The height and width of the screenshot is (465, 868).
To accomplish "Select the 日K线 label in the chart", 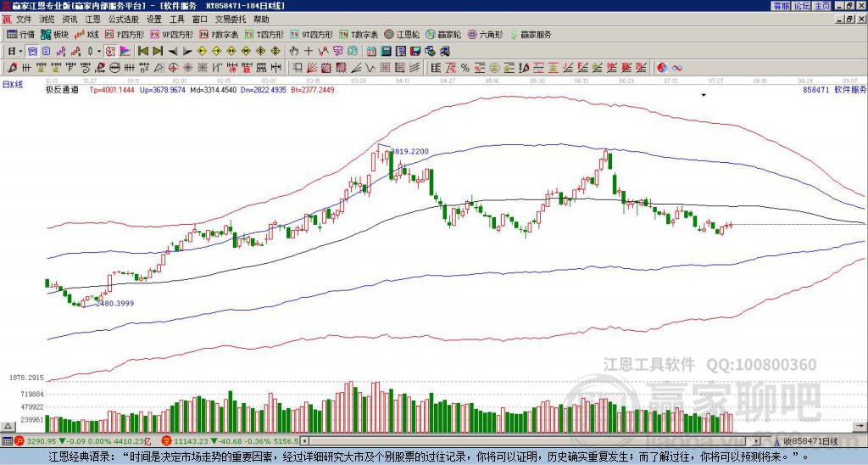I will [x=12, y=84].
